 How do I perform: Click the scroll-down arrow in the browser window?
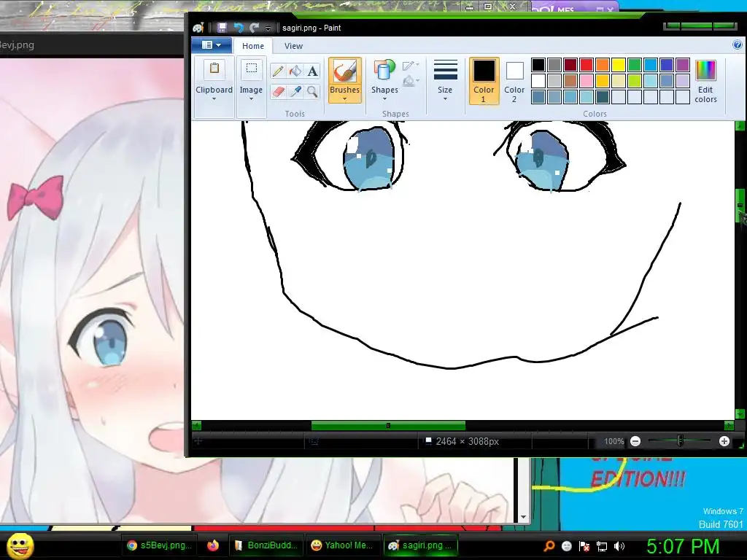point(523,517)
